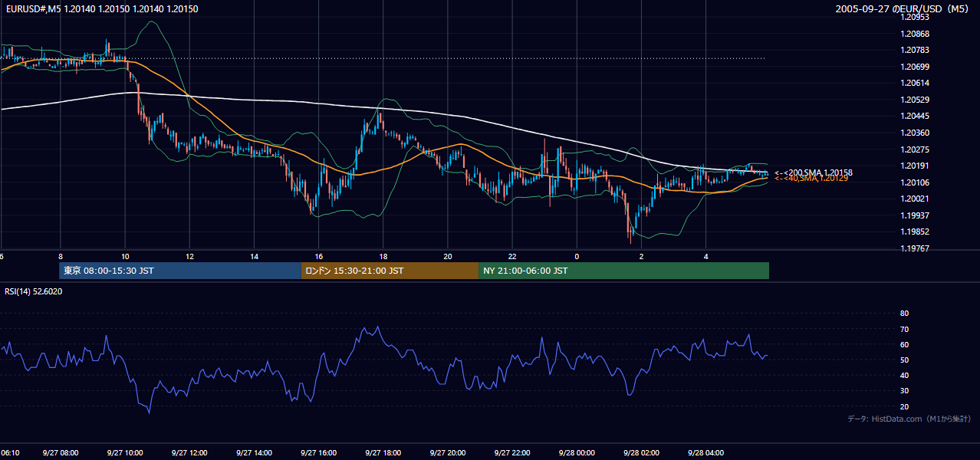Click RSI scale value 40
Viewport: 980px width, 460px height.
click(904, 375)
